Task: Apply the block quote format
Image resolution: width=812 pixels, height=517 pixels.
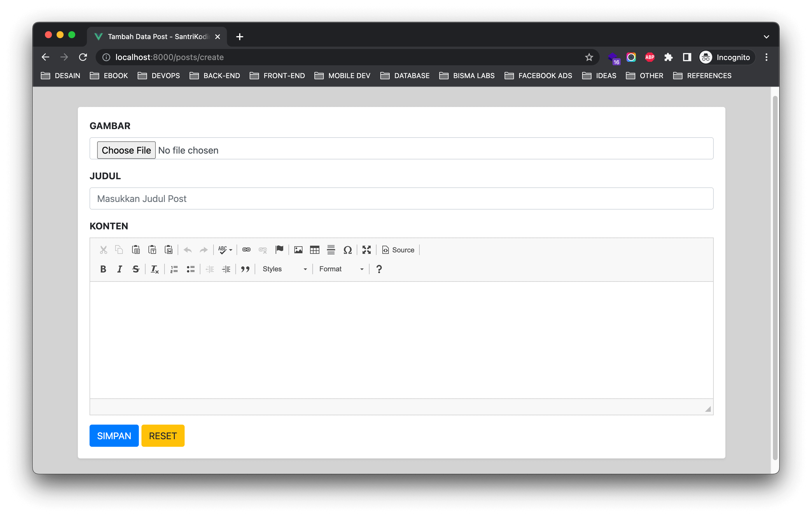Action: click(245, 269)
